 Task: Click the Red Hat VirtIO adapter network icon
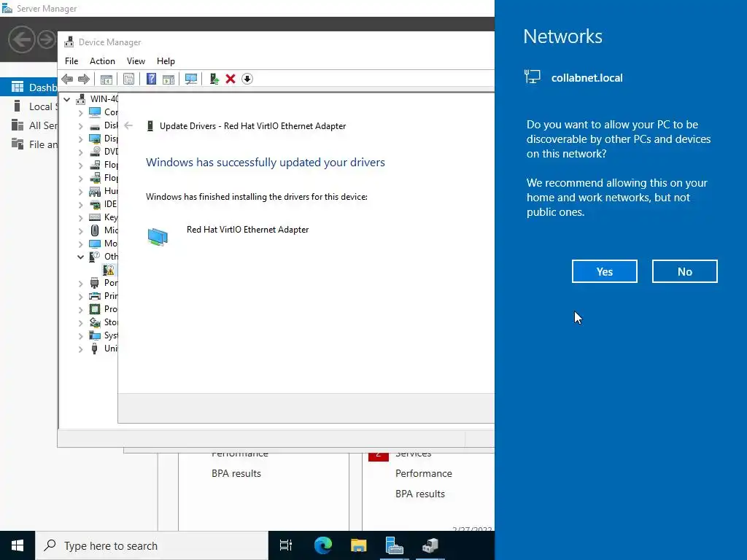[x=158, y=237]
